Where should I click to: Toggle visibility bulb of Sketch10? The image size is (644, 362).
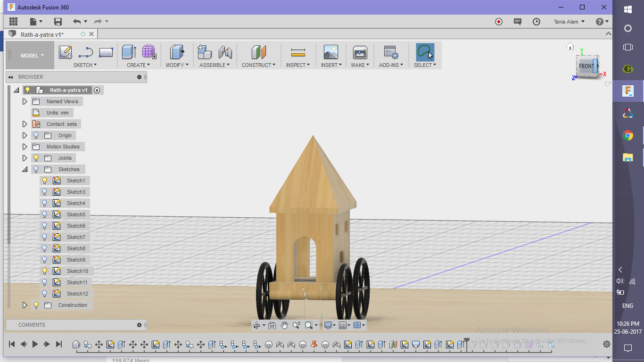45,271
